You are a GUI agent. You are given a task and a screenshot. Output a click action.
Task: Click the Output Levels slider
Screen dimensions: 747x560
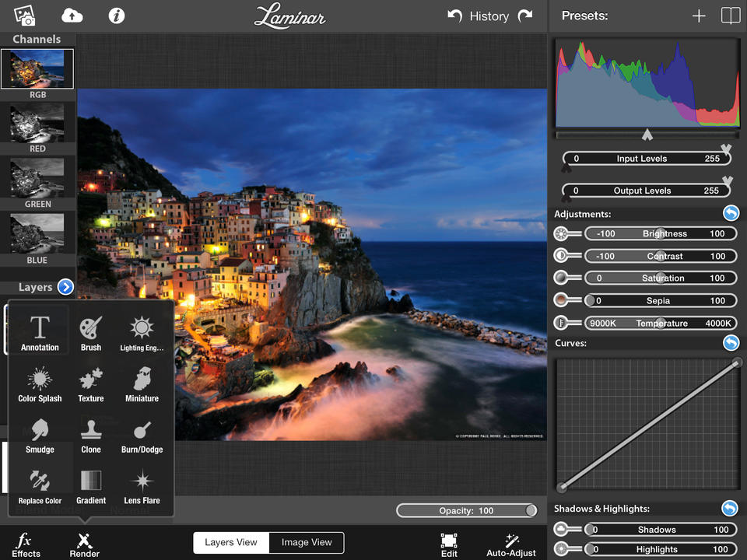click(647, 191)
